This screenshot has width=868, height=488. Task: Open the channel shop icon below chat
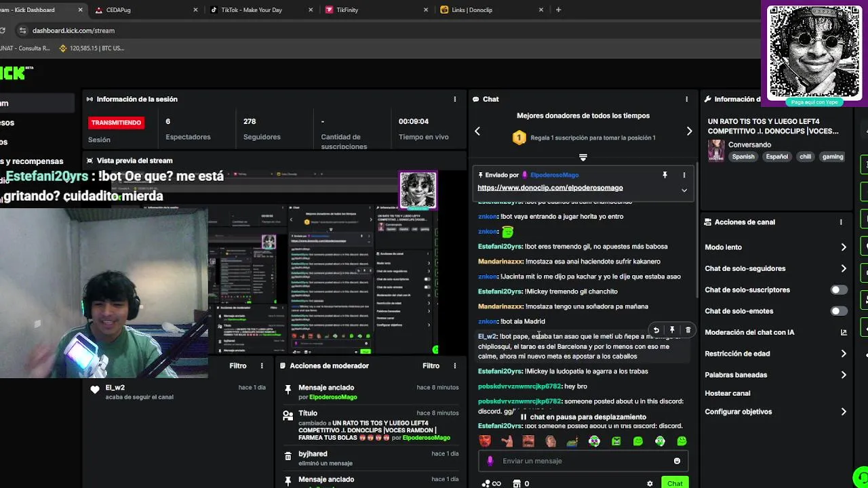(517, 483)
